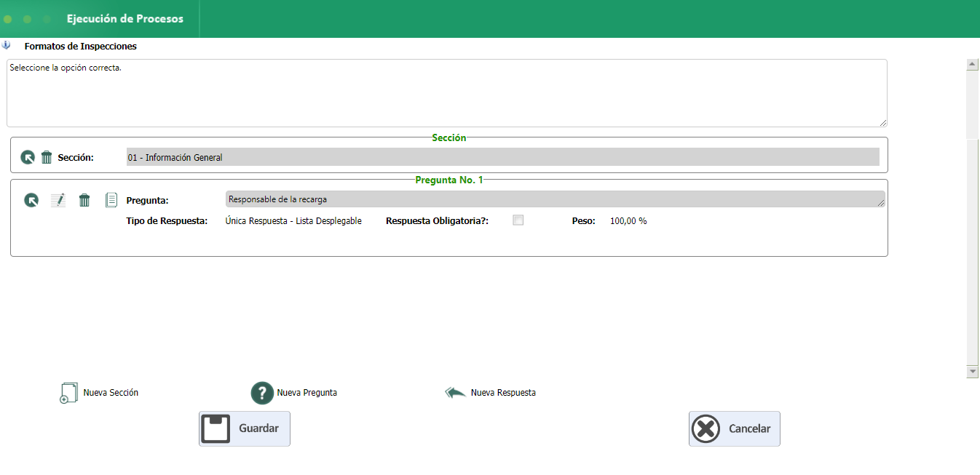Click the Pregunta field 'Responsable de la recarga'
980x475 pixels.
pos(556,199)
